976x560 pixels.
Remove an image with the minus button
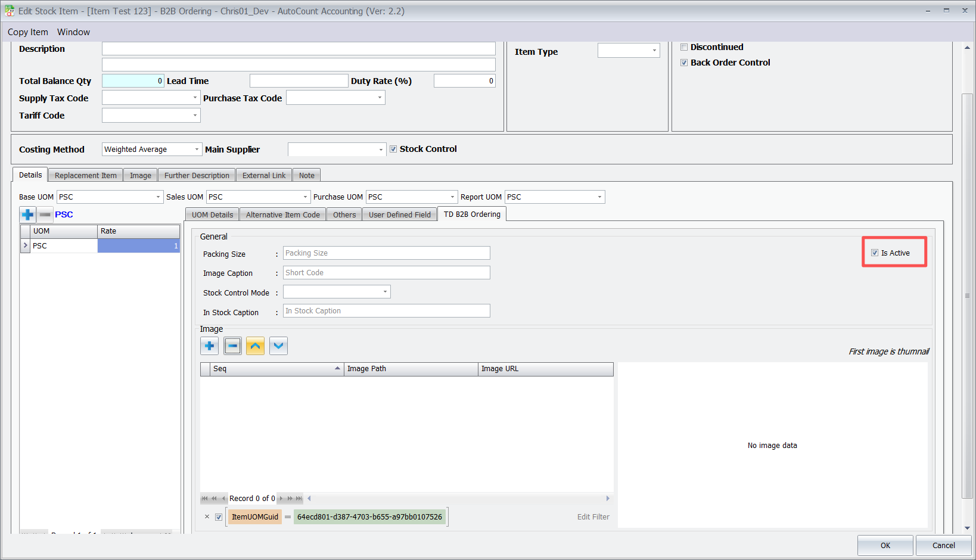[232, 346]
